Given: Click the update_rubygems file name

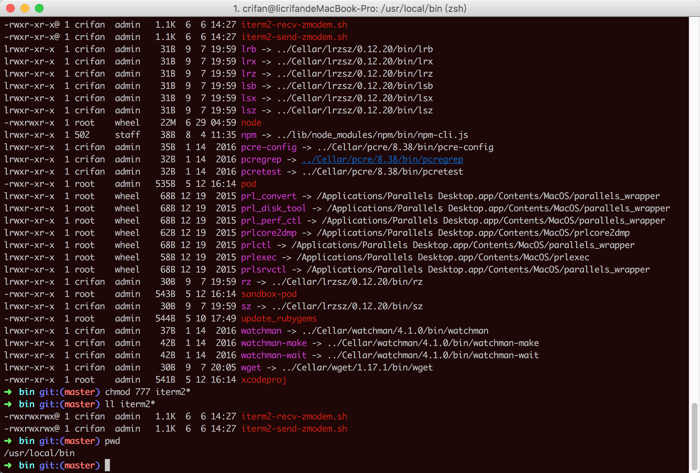Looking at the screenshot, I should [x=279, y=319].
